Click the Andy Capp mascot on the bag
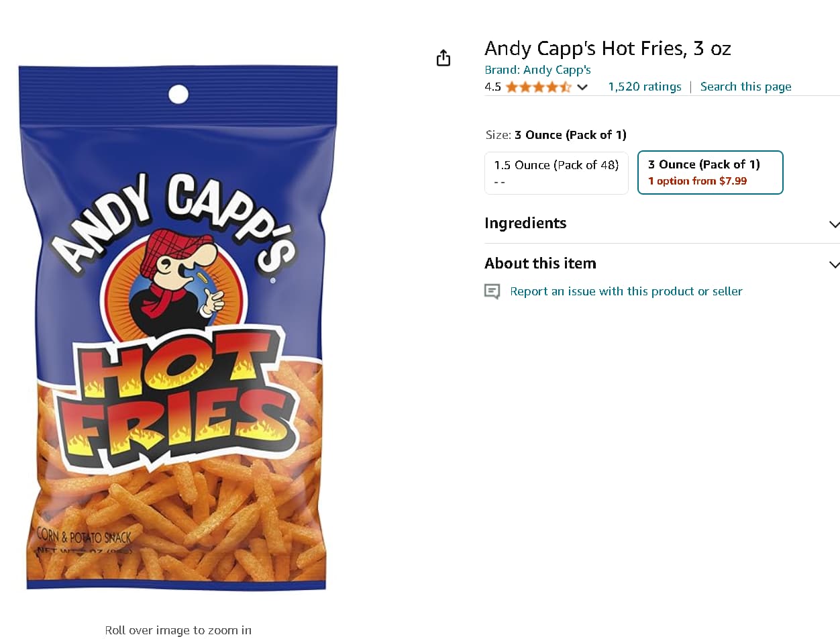 [174, 274]
